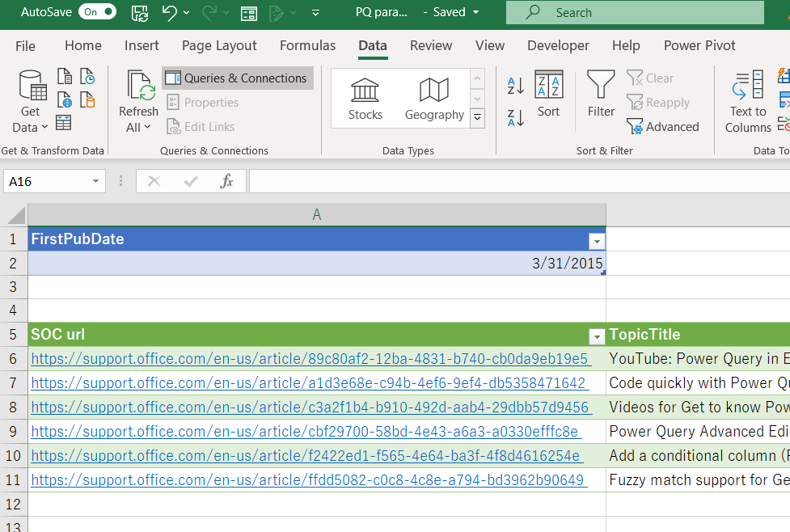Viewport: 790px width, 532px height.
Task: Click the Undo arrow icon
Action: coord(170,13)
